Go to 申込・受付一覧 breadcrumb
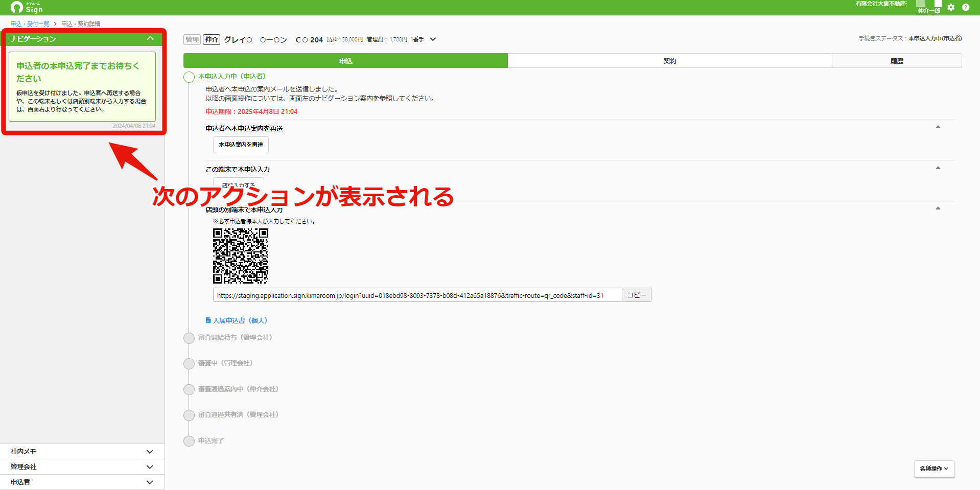This screenshot has height=490, width=980. click(30, 24)
